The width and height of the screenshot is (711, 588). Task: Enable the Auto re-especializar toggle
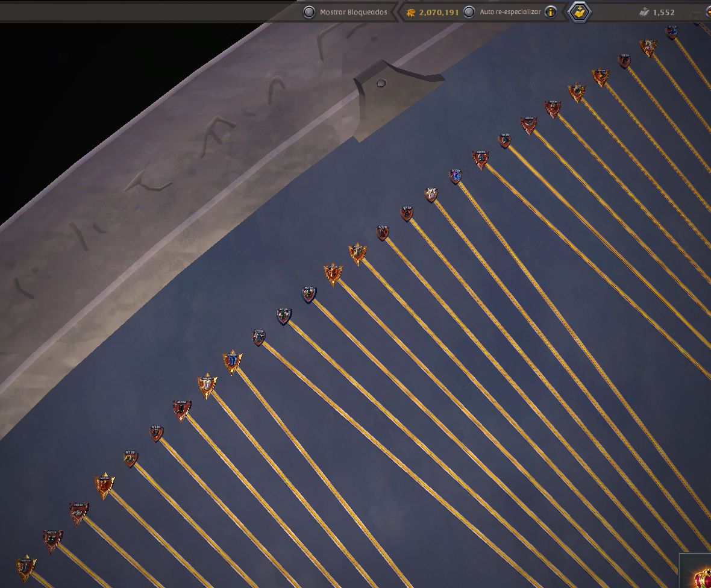tap(469, 12)
